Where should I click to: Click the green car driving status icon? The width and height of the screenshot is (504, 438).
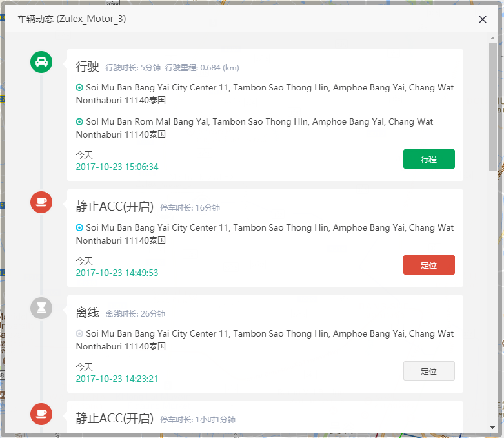[x=41, y=62]
